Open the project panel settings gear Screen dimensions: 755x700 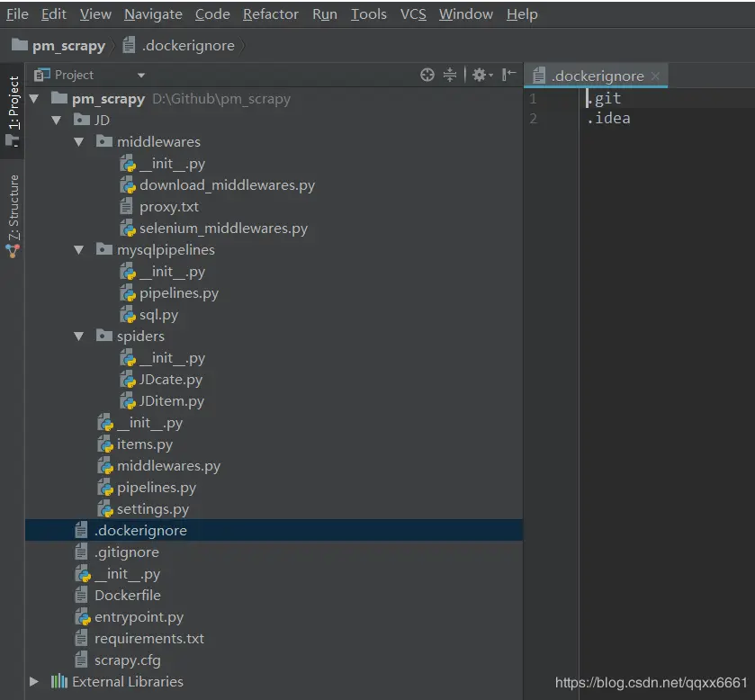point(482,75)
